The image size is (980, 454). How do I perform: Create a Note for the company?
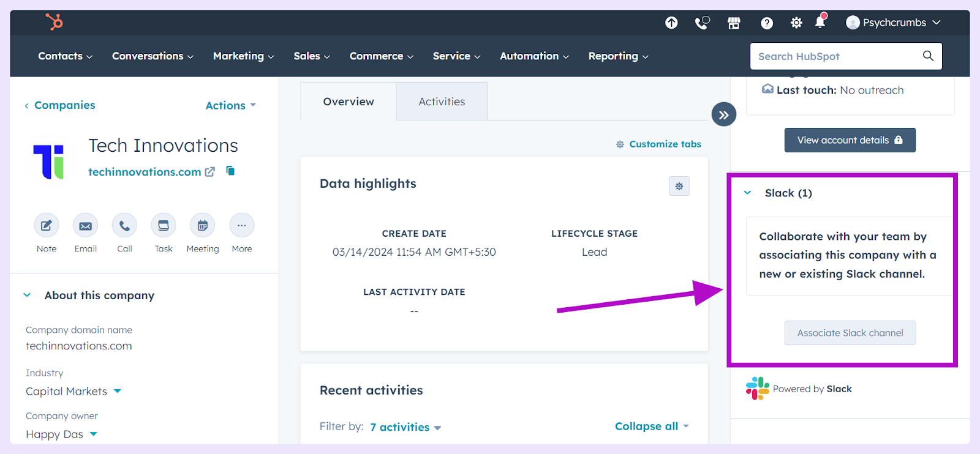point(47,226)
